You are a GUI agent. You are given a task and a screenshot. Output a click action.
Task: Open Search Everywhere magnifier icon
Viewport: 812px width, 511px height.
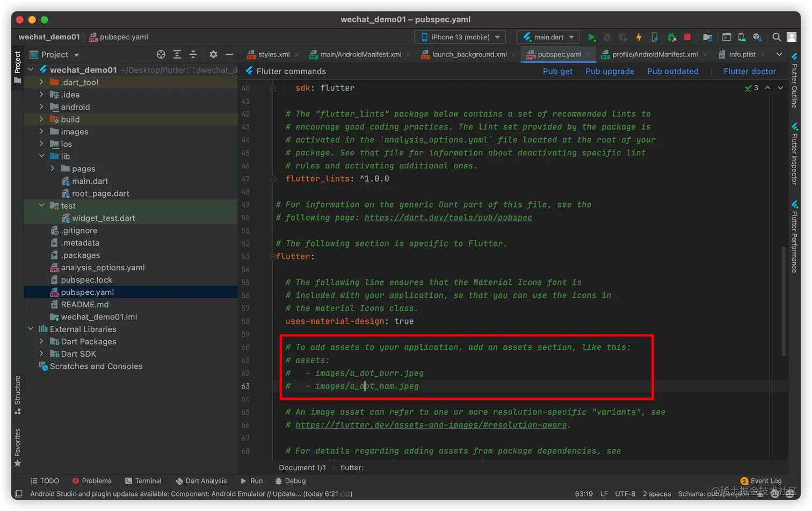click(776, 37)
